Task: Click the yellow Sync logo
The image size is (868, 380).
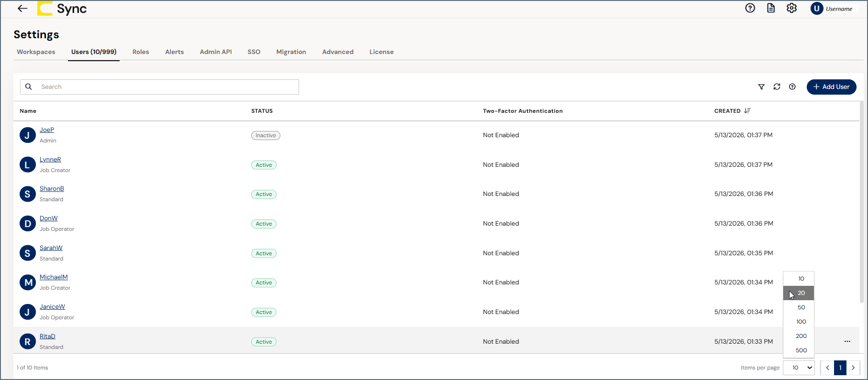Action: coord(45,9)
